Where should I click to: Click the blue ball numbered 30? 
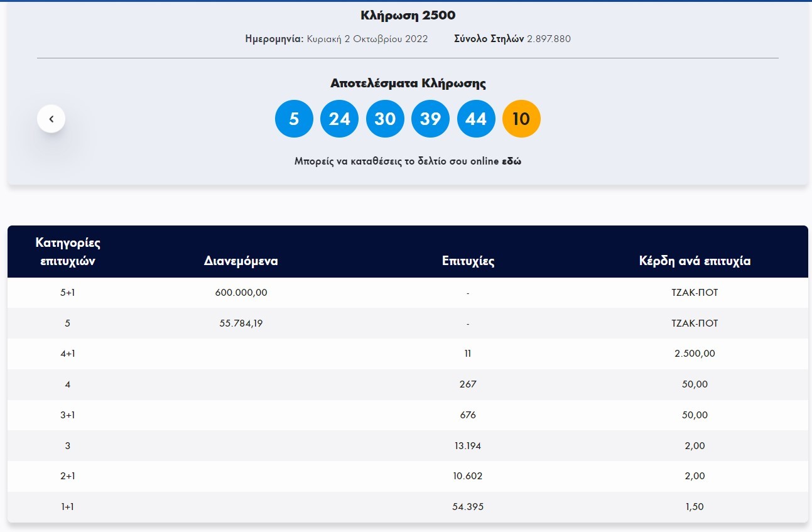385,119
